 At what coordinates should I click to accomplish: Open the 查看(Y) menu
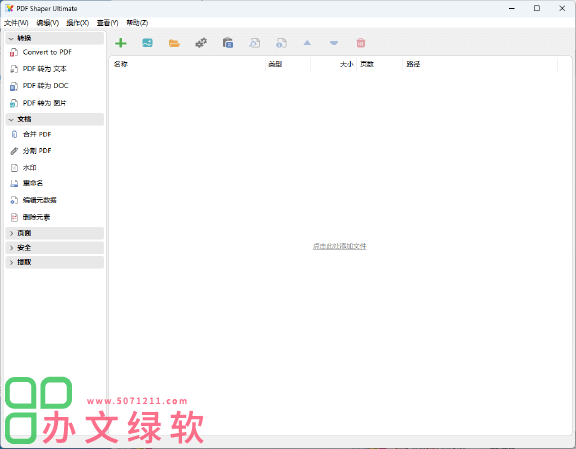pos(107,23)
